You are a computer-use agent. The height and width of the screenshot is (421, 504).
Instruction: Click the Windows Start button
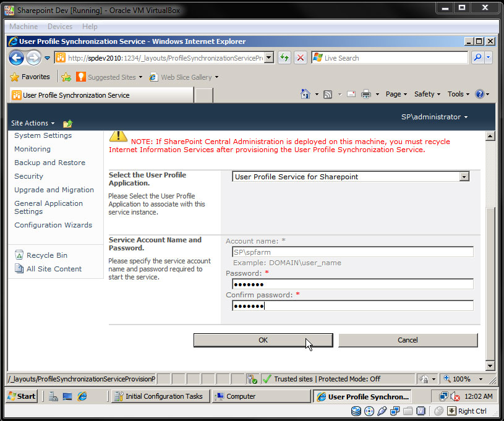point(22,396)
